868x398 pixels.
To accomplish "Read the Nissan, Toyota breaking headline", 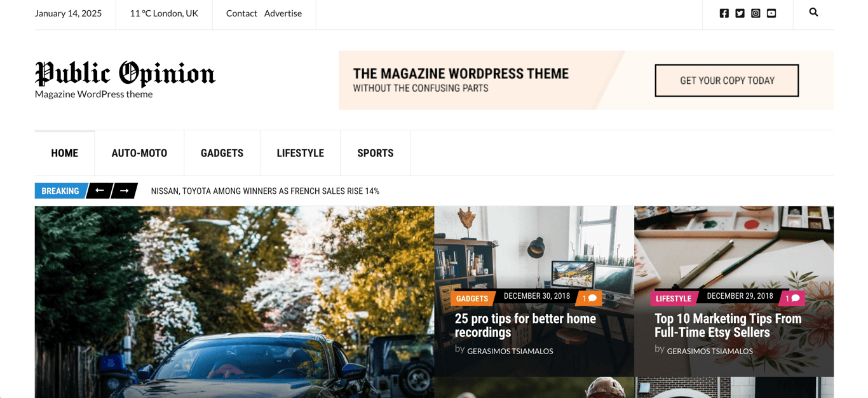I will tap(265, 191).
